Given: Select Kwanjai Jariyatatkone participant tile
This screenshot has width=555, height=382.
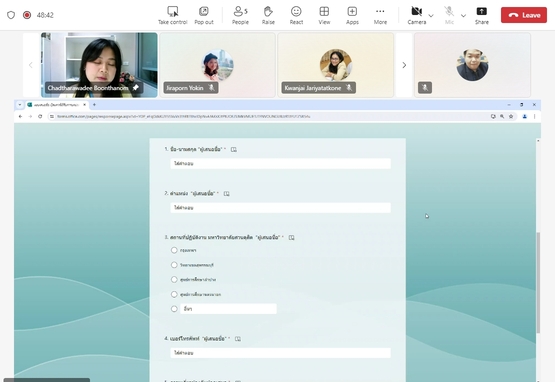Looking at the screenshot, I should tap(336, 65).
